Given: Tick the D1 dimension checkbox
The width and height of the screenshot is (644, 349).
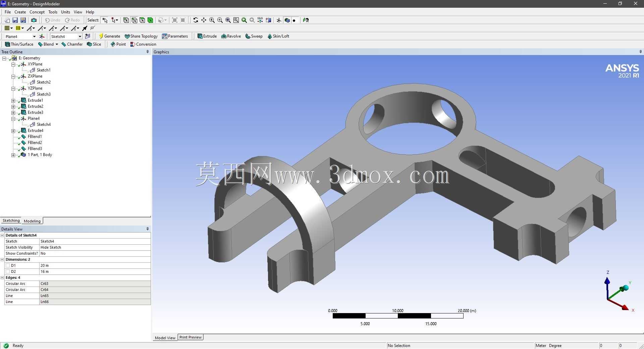Looking at the screenshot, I should tap(8, 265).
